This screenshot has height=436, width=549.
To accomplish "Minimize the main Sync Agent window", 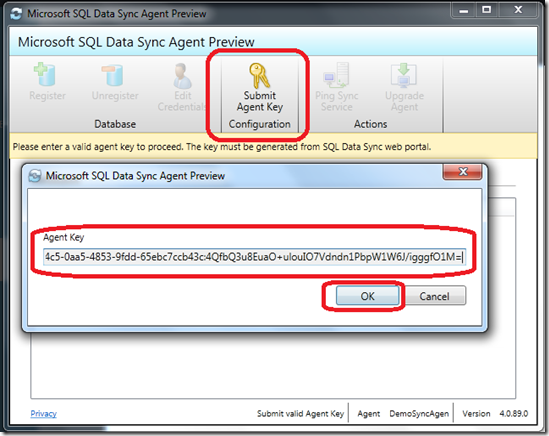I will 464,11.
